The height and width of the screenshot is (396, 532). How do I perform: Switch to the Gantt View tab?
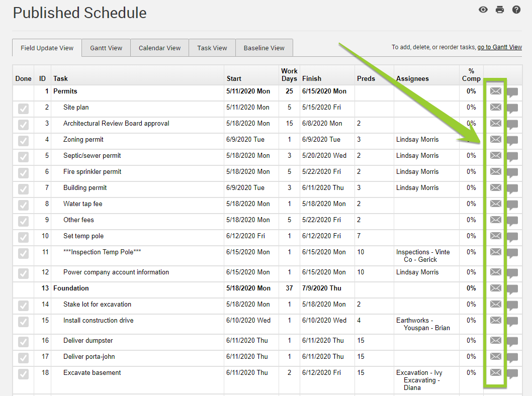coord(106,48)
